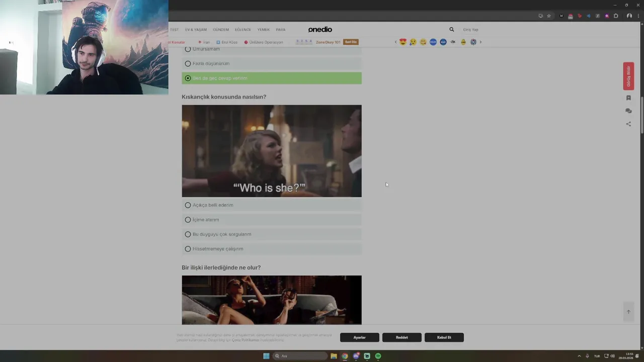Open Discord from the taskbar
644x362 pixels.
pyautogui.click(x=356, y=356)
